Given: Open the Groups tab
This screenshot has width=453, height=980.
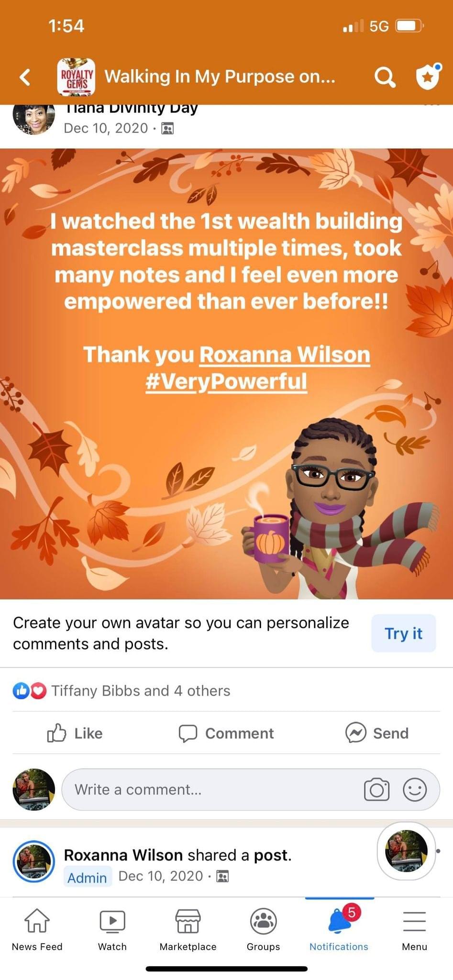Looking at the screenshot, I should pyautogui.click(x=263, y=930).
